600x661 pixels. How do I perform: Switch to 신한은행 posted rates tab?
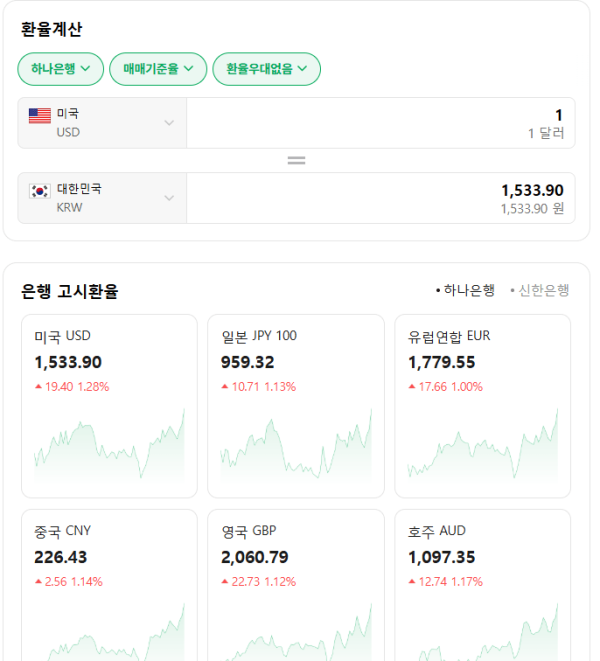540,290
